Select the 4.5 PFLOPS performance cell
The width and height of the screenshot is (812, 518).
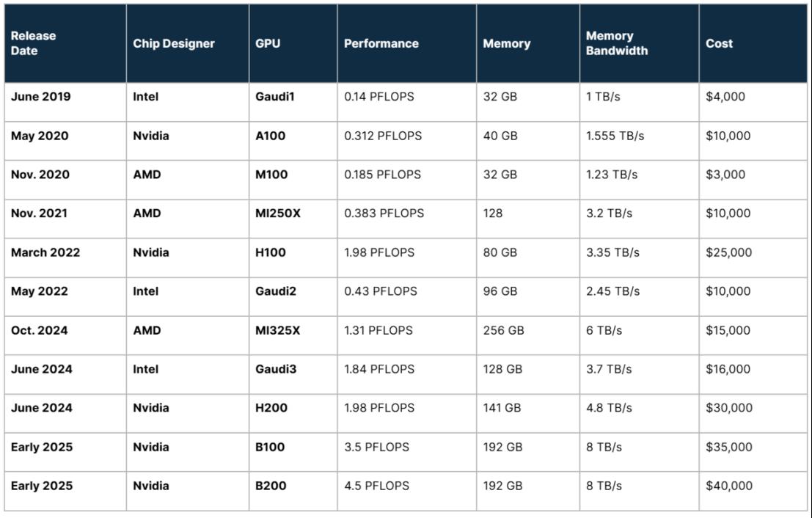407,492
